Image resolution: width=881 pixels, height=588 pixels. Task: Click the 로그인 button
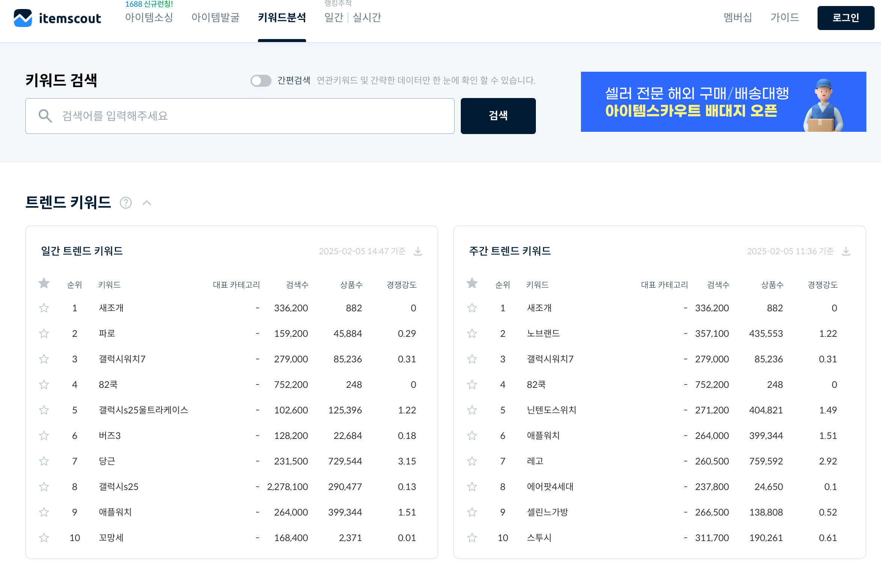(845, 18)
